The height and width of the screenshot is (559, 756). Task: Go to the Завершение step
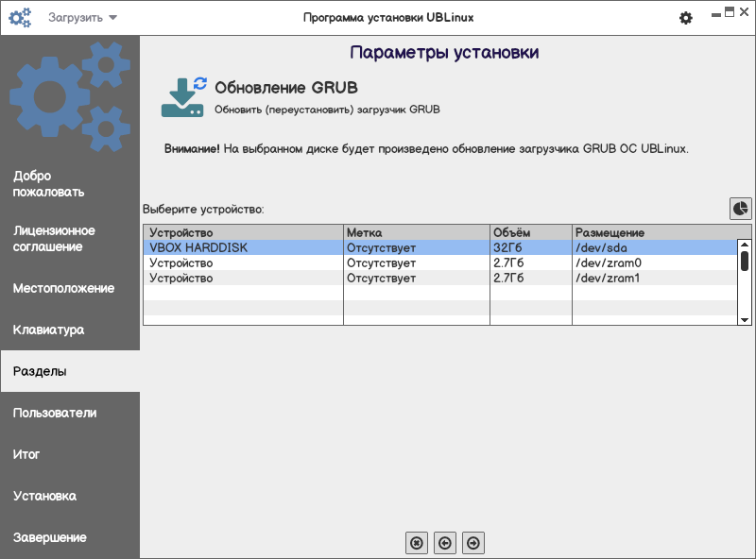70,537
